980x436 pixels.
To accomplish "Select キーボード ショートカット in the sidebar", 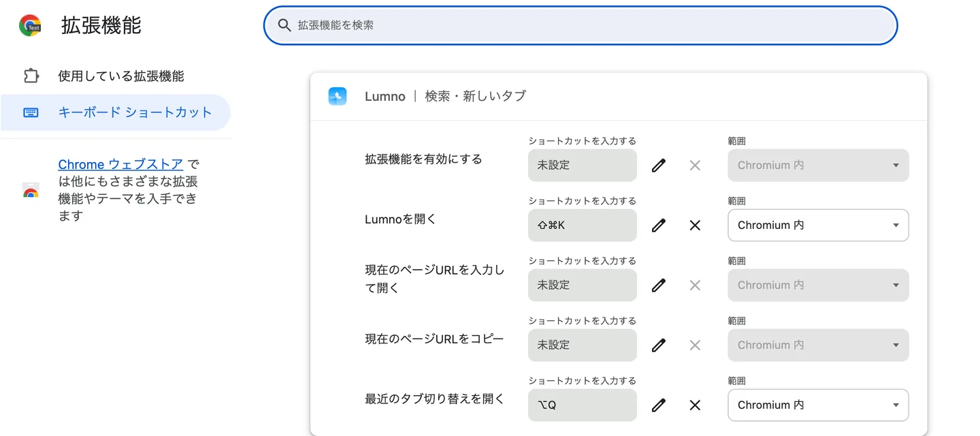I will (116, 112).
